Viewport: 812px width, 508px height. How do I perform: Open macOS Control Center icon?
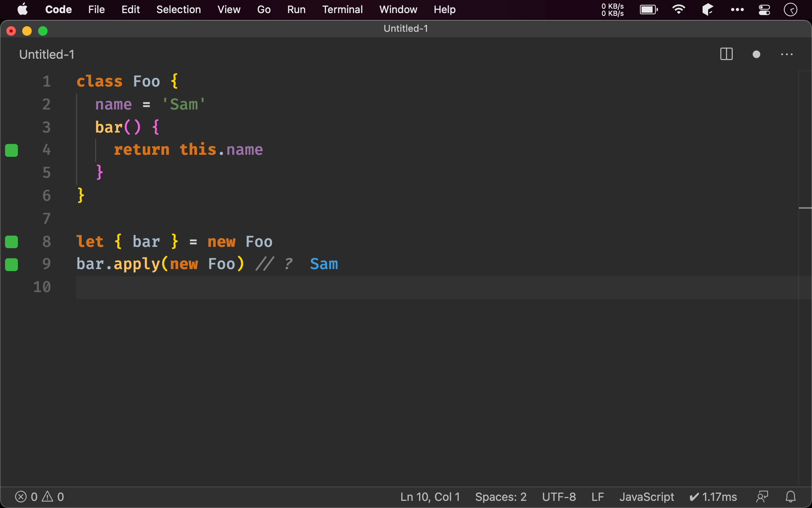764,10
